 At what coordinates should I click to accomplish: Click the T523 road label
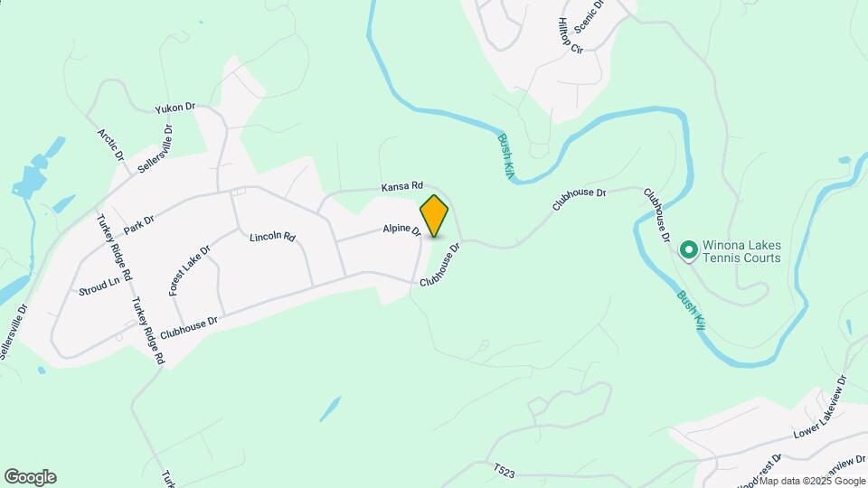505,471
